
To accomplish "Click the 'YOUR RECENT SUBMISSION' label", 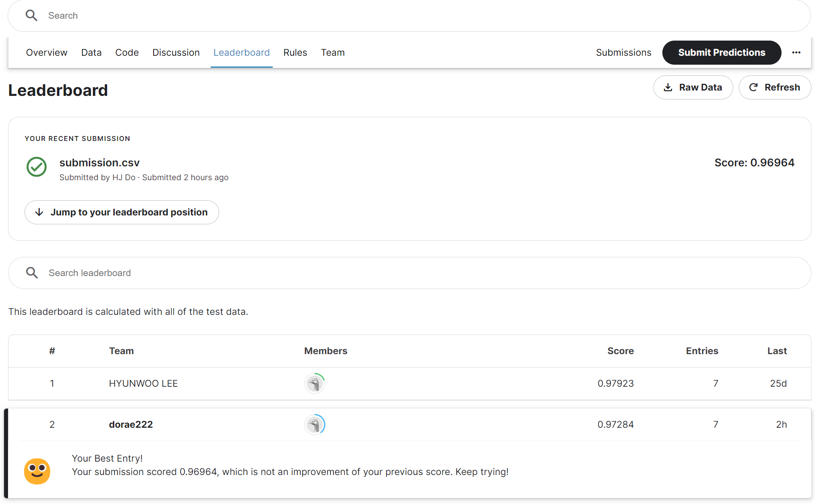I will tap(78, 139).
